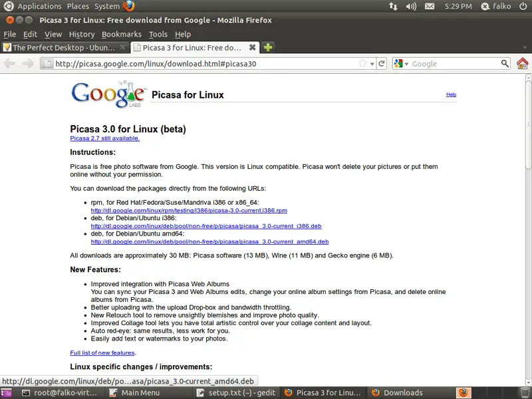
Task: Download the picasa_3.0-current_amd64.deb link
Action: click(x=209, y=241)
